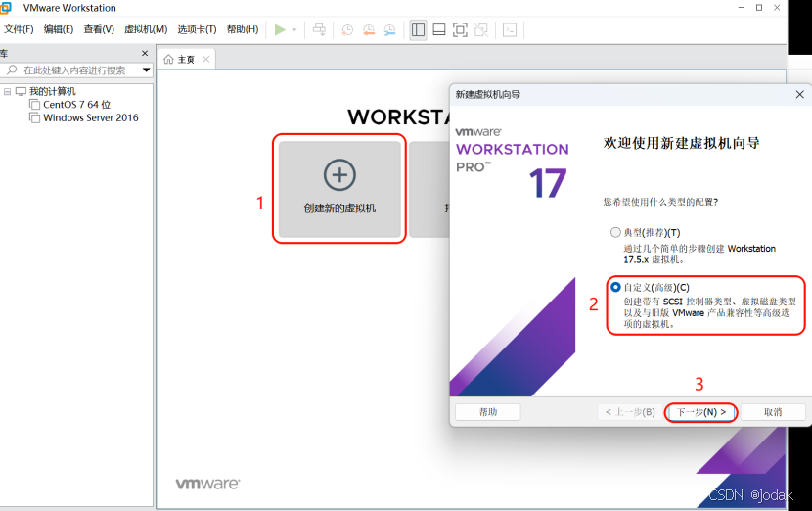Click the 帮助 button in wizard
Screen dimensions: 812x511
(488, 412)
